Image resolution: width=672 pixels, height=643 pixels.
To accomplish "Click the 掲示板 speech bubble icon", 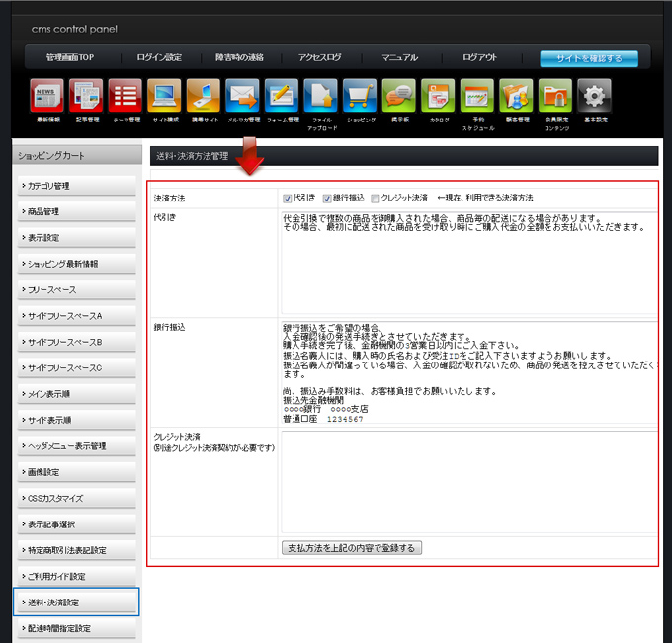I will point(398,97).
